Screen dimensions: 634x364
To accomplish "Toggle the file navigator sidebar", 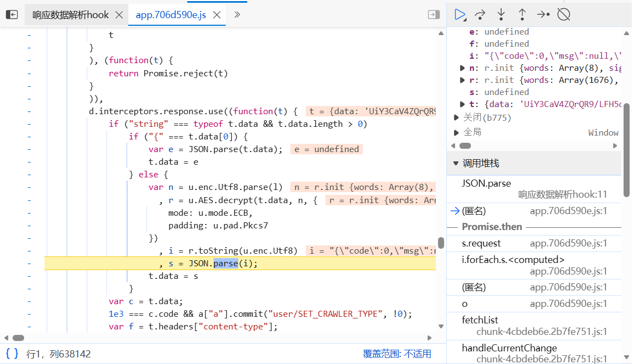I will point(12,15).
